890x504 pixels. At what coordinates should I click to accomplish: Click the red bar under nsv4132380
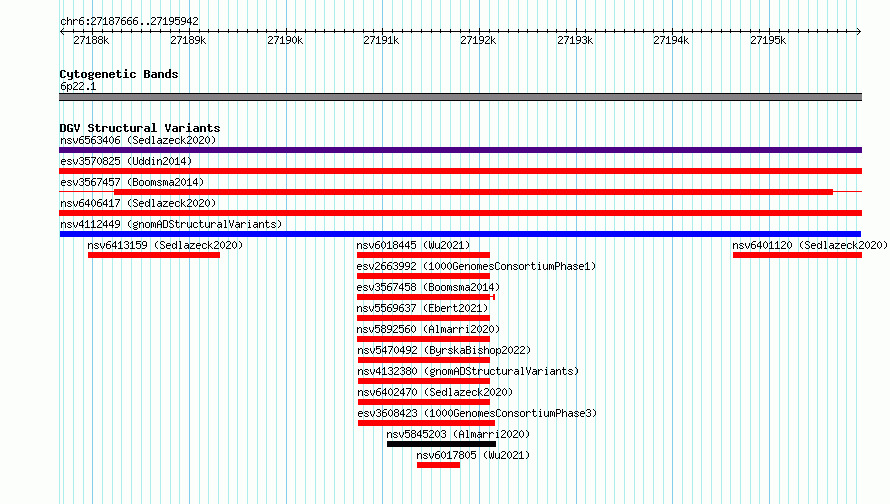424,381
